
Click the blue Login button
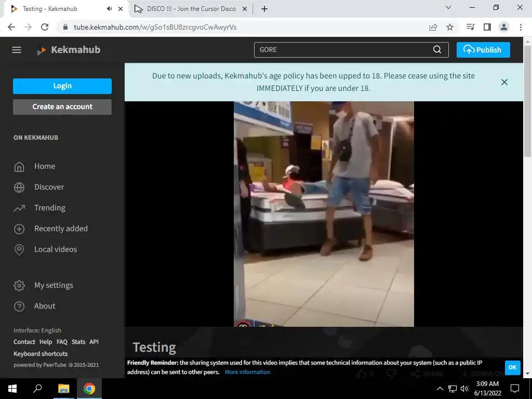pos(62,86)
